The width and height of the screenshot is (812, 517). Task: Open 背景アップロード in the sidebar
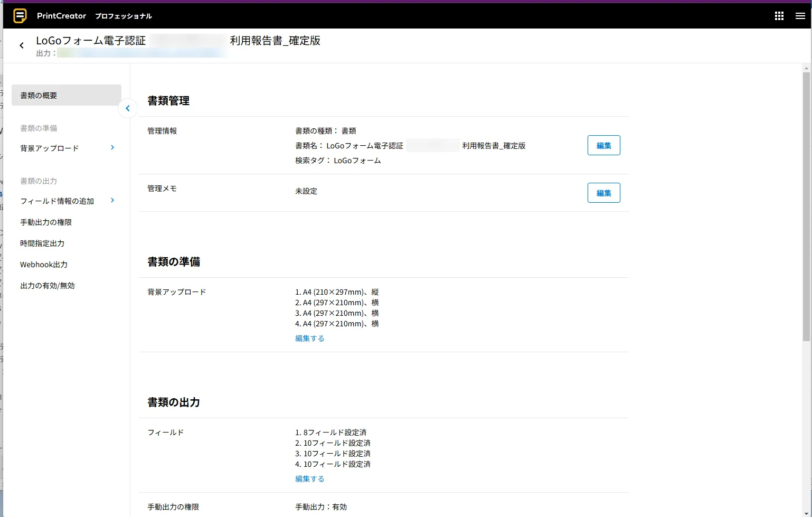[x=50, y=148]
